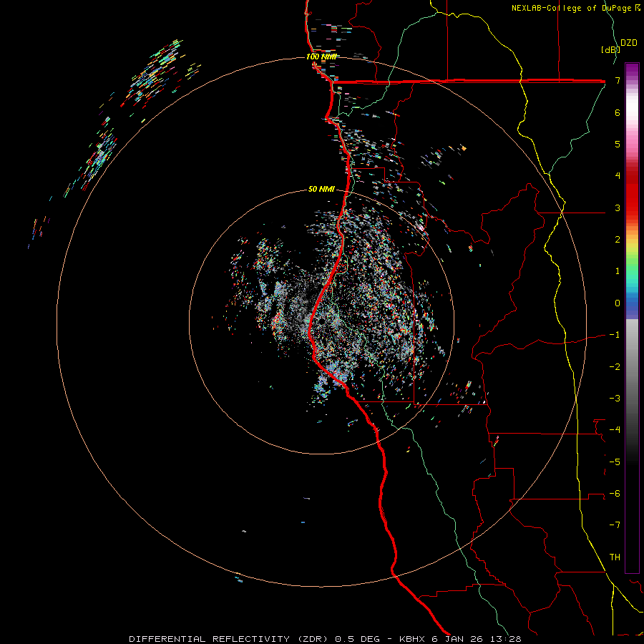Click the TH threshold label on scale
The width and height of the screenshot is (644, 644).
click(615, 557)
